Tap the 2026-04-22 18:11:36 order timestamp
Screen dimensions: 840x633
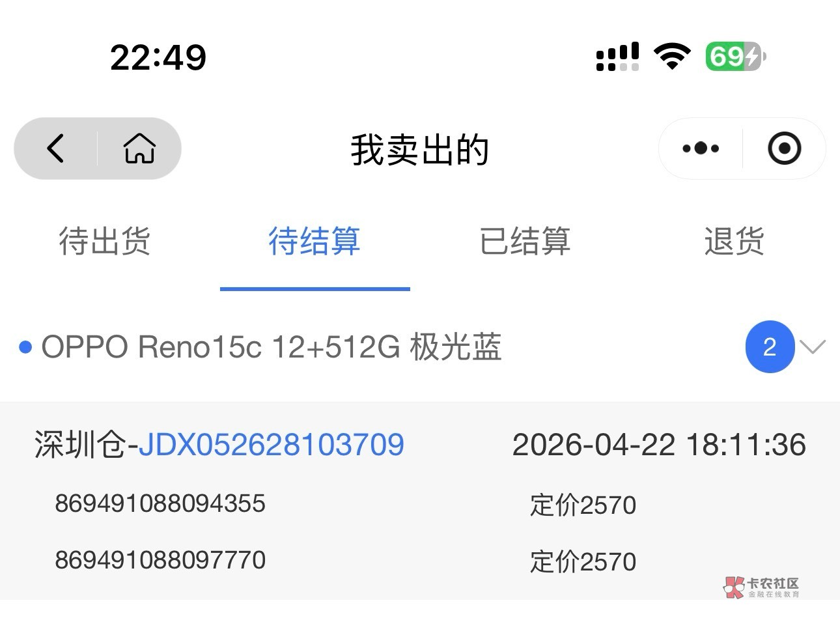[659, 445]
